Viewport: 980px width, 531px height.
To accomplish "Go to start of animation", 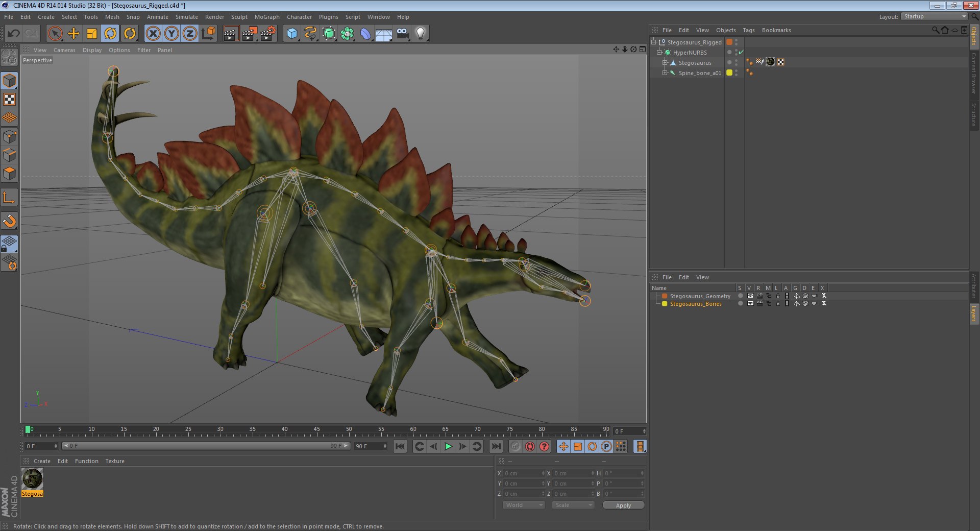I will pos(400,447).
